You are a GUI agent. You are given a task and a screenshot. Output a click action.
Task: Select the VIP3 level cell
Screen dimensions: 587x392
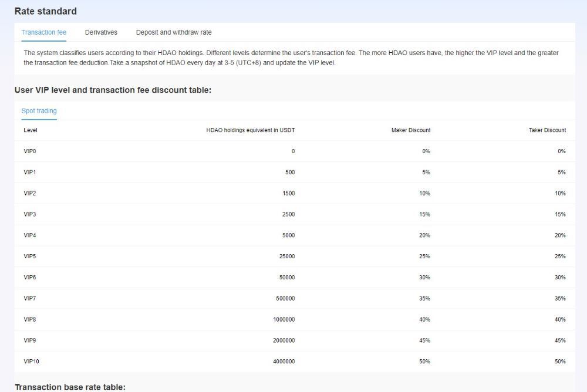tap(30, 214)
